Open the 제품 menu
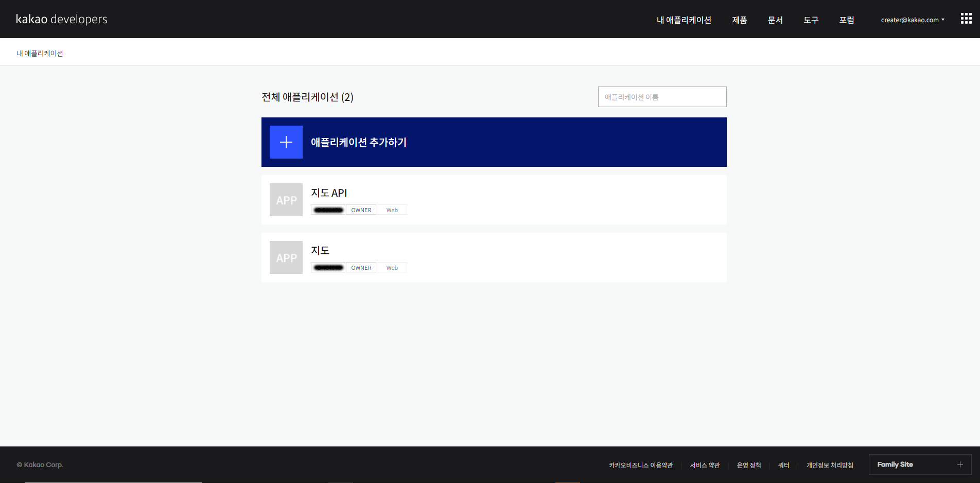The image size is (980, 483). click(x=740, y=20)
